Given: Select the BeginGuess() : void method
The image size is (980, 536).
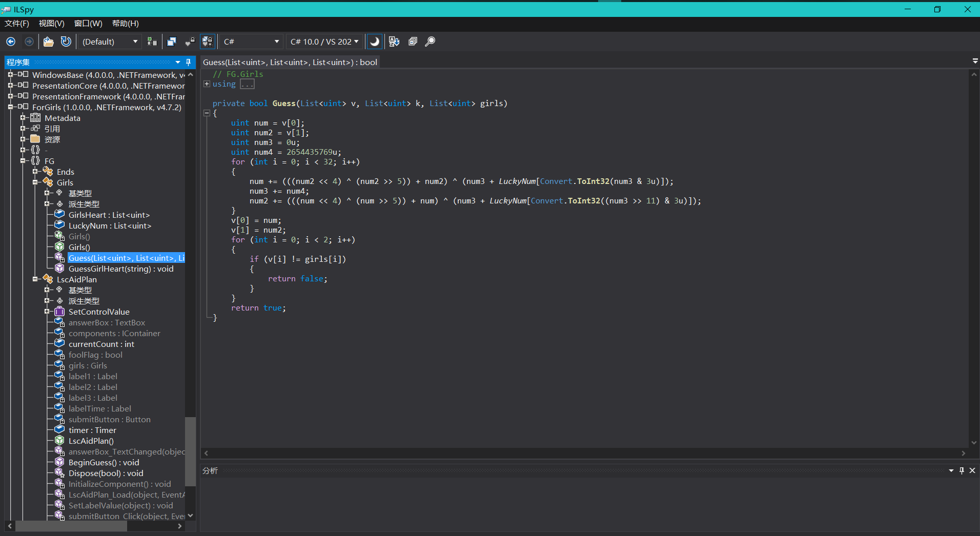Looking at the screenshot, I should click(x=104, y=462).
